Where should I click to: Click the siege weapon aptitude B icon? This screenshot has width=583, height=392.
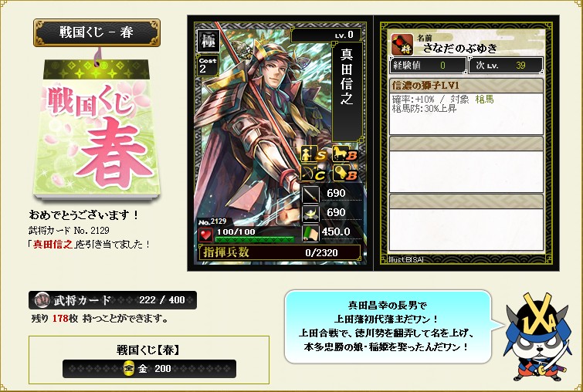pyautogui.click(x=345, y=174)
